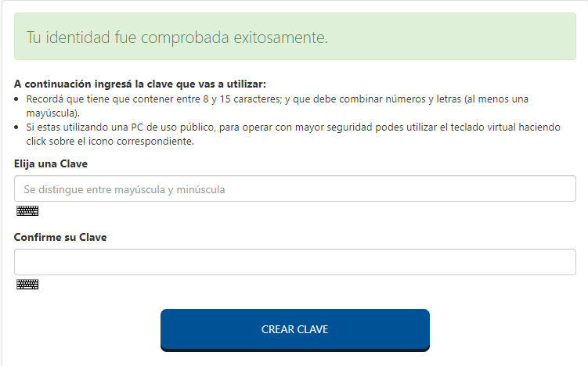Click the "Confirme su Clave" field label
The image size is (588, 366).
60,237
